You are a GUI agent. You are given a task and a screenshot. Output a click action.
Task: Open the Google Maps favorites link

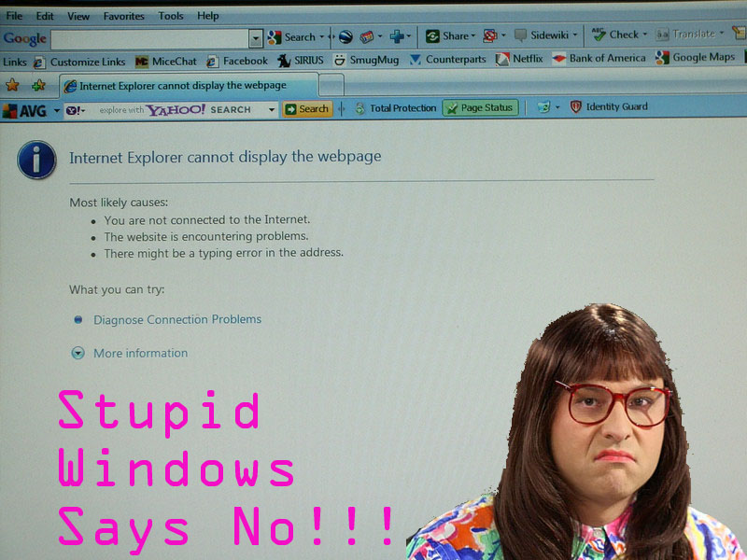(695, 58)
